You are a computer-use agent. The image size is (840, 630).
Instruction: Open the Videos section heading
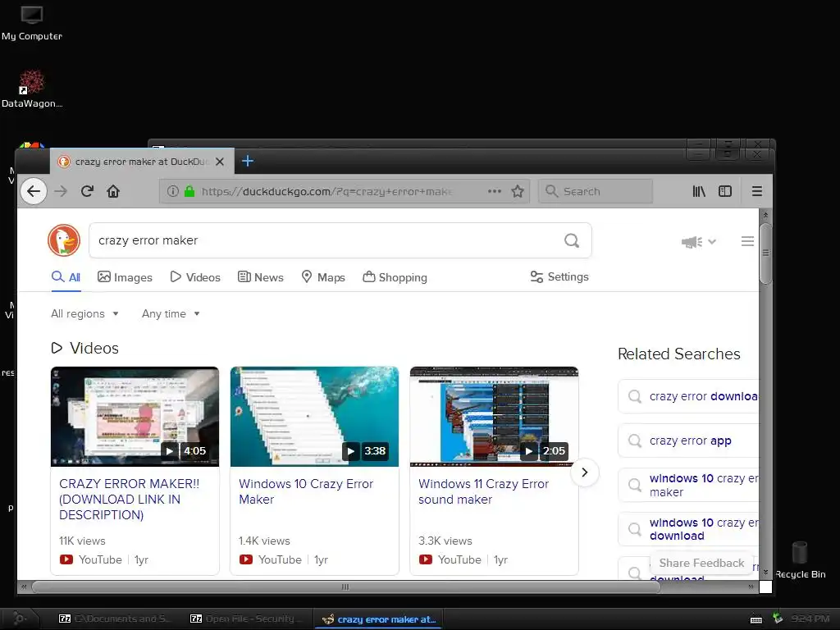[x=84, y=348]
